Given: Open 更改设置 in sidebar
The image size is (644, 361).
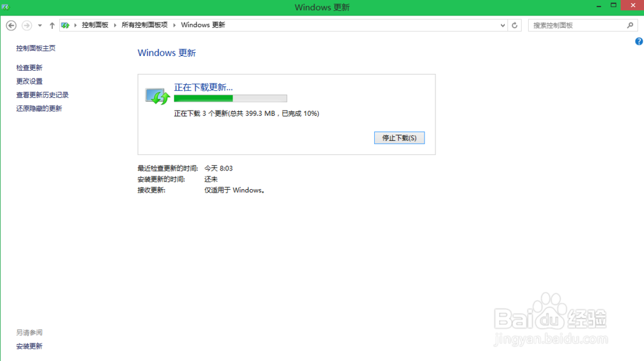Looking at the screenshot, I should coord(29,81).
